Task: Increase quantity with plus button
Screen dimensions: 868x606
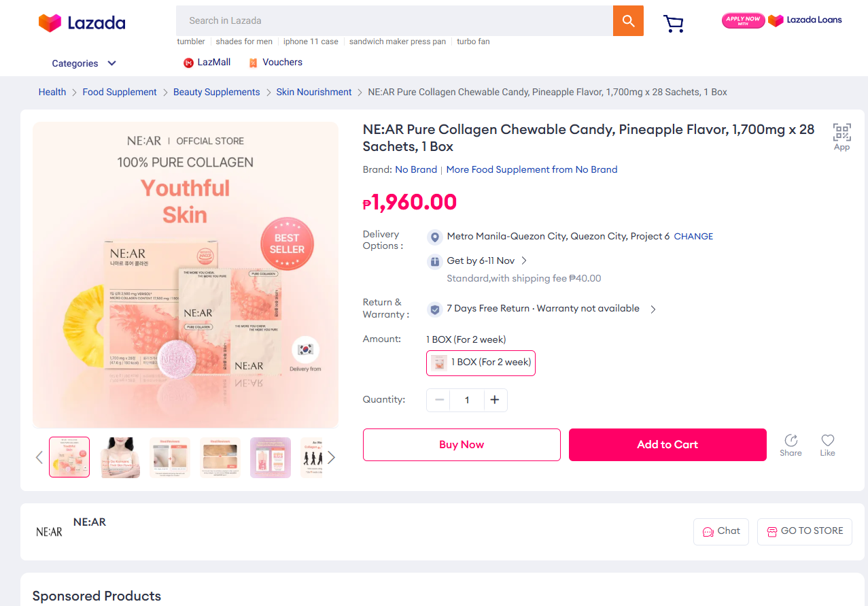Action: [x=495, y=400]
